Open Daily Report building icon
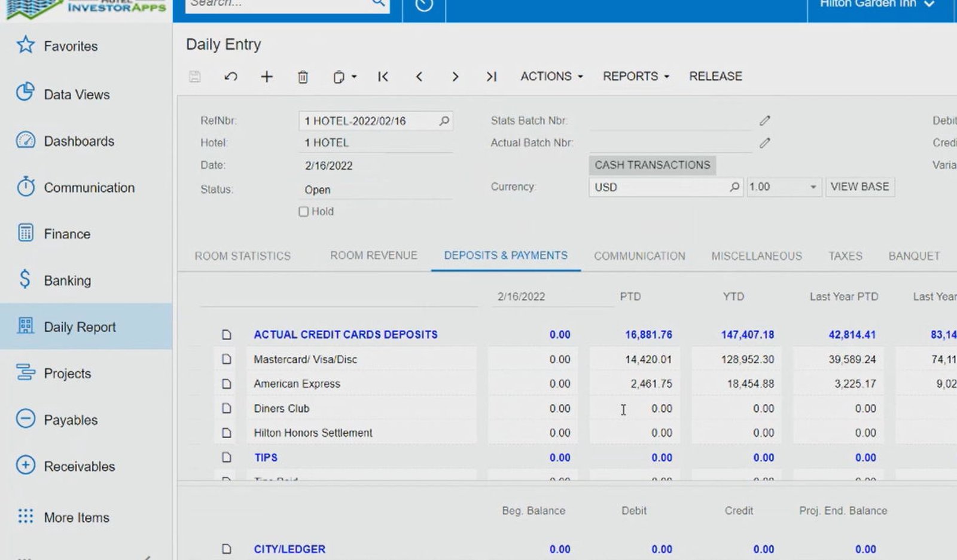957x560 pixels. coord(25,326)
